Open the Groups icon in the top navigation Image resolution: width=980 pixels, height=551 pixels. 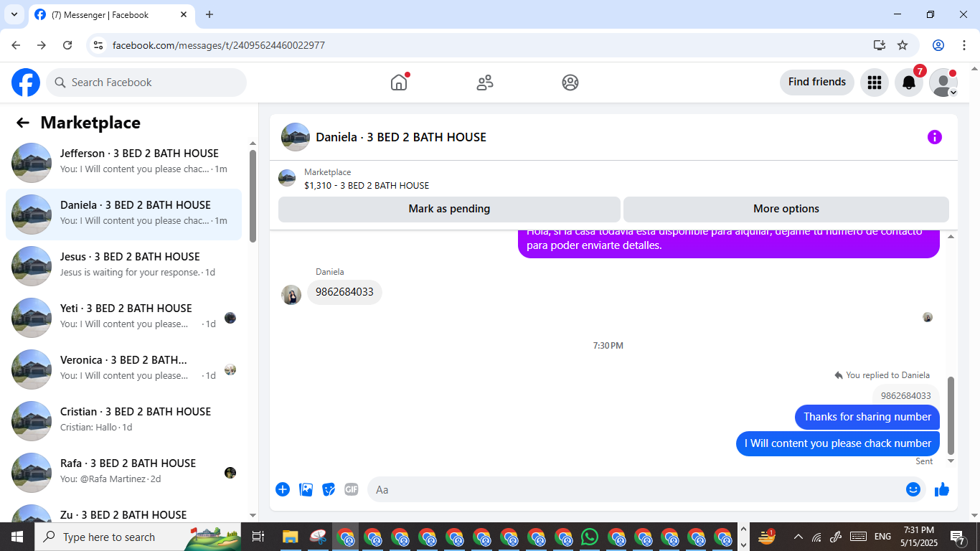(x=570, y=83)
